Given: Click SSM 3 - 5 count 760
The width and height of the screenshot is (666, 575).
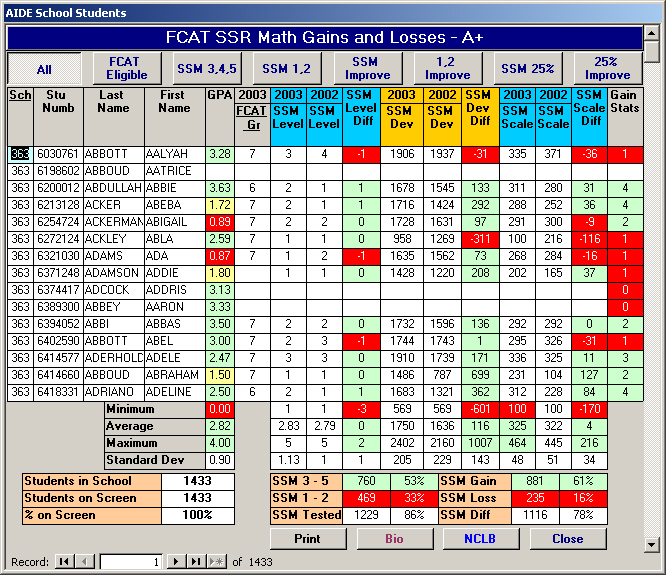Looking at the screenshot, I should pyautogui.click(x=366, y=481).
